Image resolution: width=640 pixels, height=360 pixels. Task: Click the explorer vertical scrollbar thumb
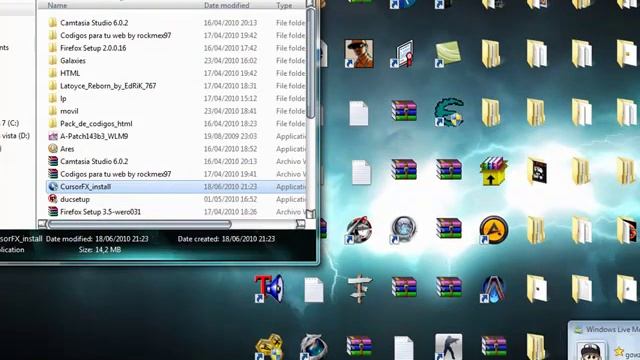point(311,63)
